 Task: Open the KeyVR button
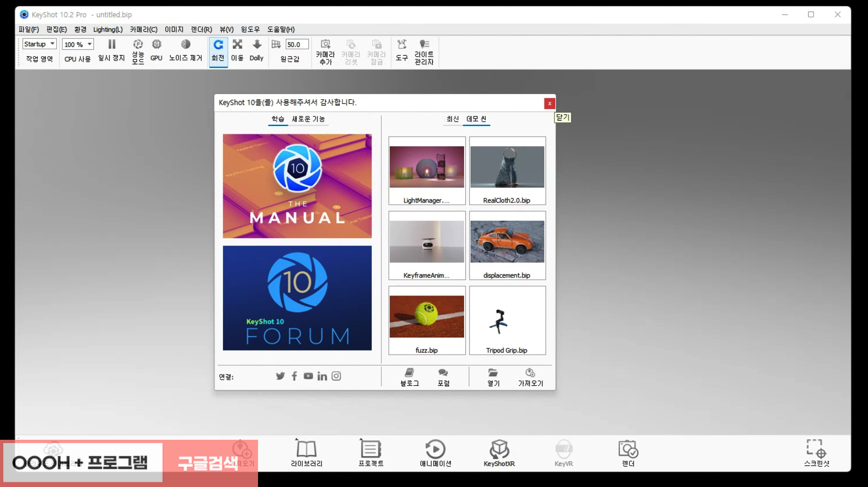(x=564, y=453)
